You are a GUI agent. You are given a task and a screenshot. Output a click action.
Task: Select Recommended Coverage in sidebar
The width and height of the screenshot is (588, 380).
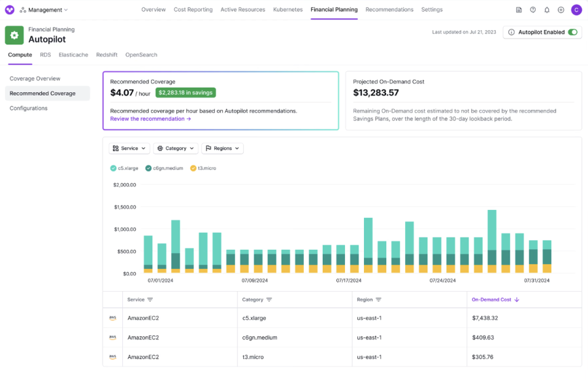point(47,94)
